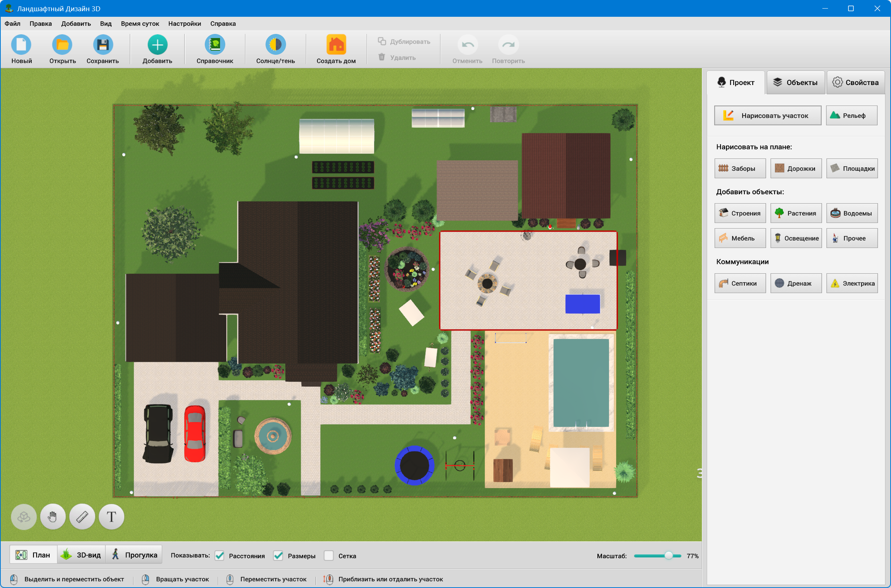Click the Нарисовать участок button
The width and height of the screenshot is (891, 588).
767,116
